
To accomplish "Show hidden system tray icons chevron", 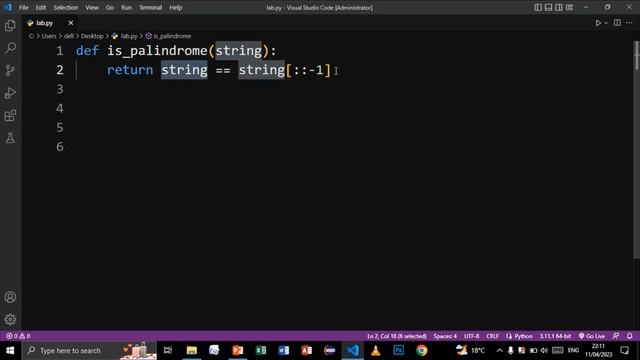I will (499, 351).
